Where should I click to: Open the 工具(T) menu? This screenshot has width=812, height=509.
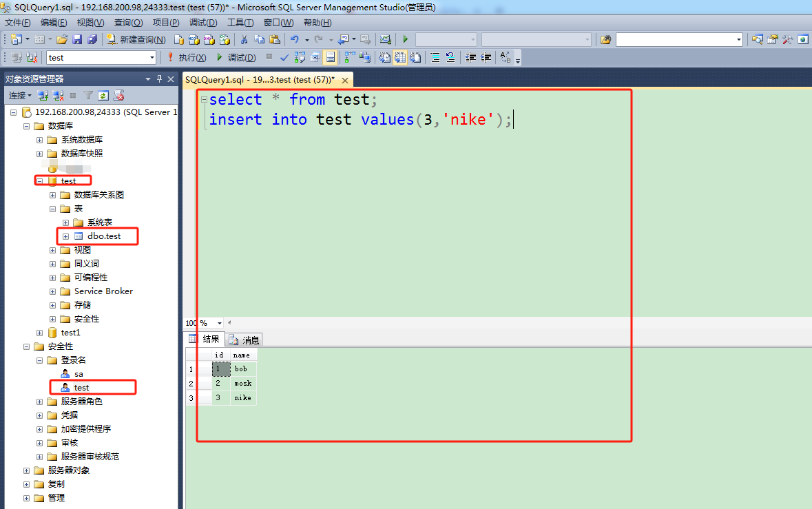click(240, 22)
